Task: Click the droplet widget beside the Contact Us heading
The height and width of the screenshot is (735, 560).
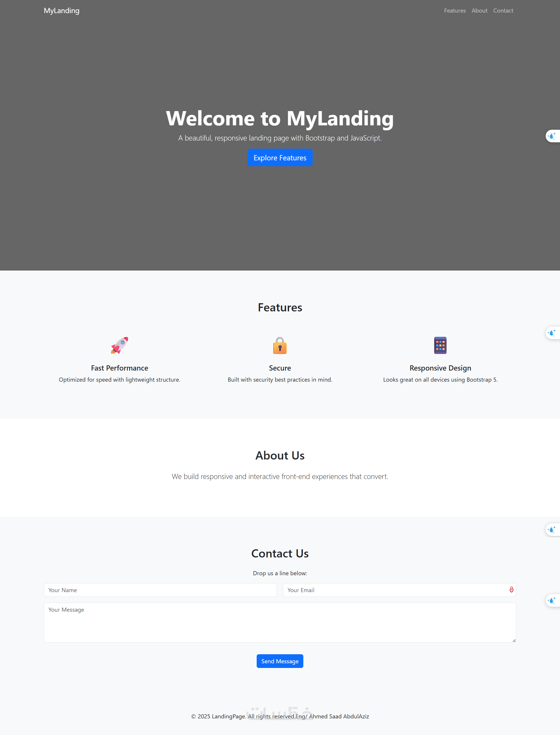Action: coord(552,530)
